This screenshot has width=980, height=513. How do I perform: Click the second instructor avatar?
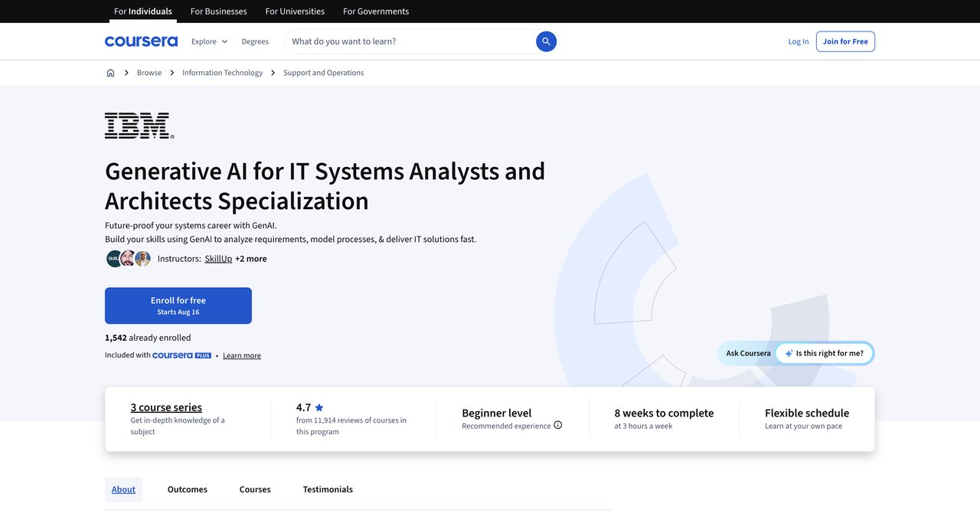tap(129, 259)
